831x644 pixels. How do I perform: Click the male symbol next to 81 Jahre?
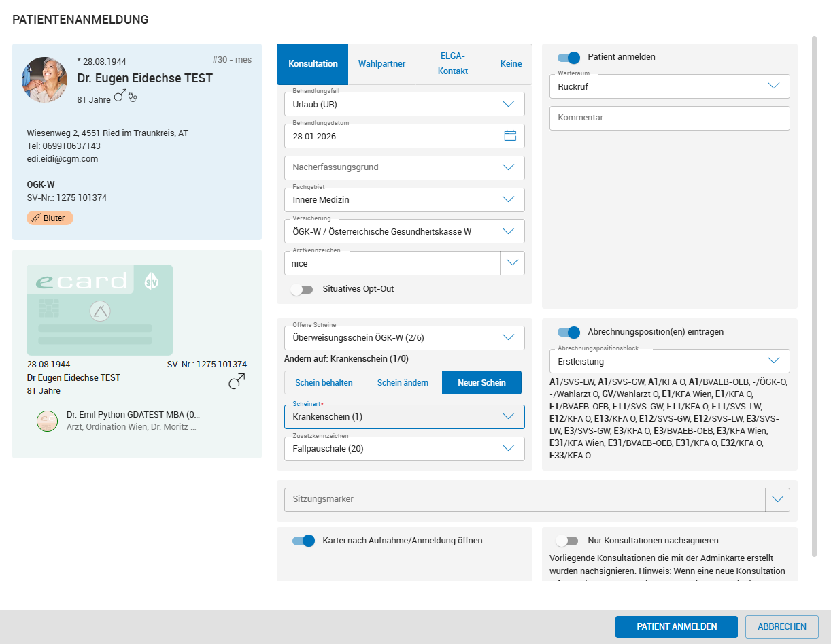pos(120,97)
